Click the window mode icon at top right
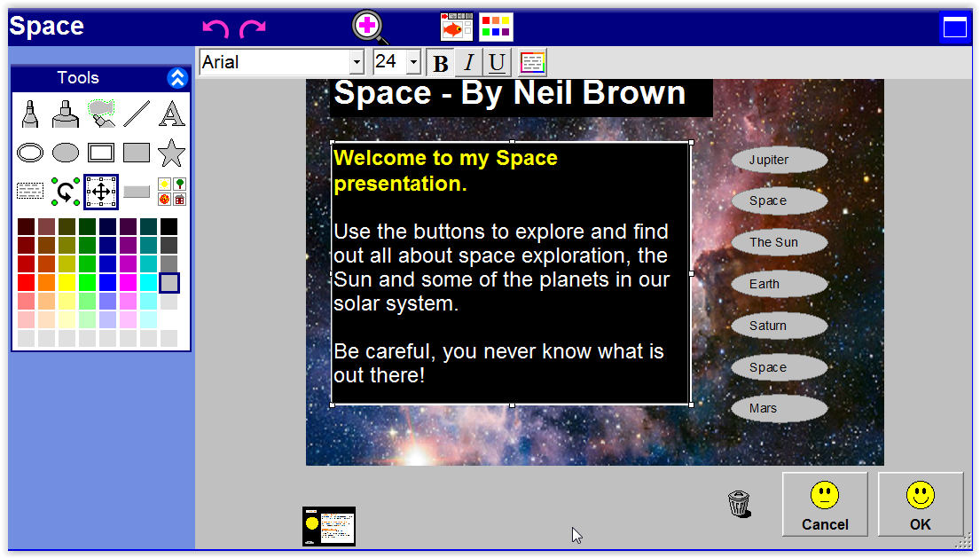The height and width of the screenshot is (558, 980). click(954, 28)
